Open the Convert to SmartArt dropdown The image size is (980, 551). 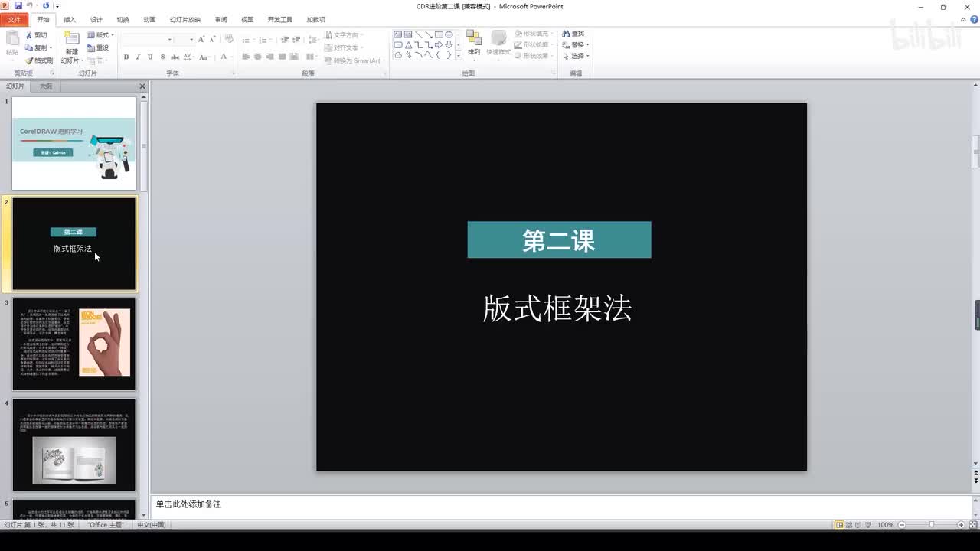tap(356, 60)
